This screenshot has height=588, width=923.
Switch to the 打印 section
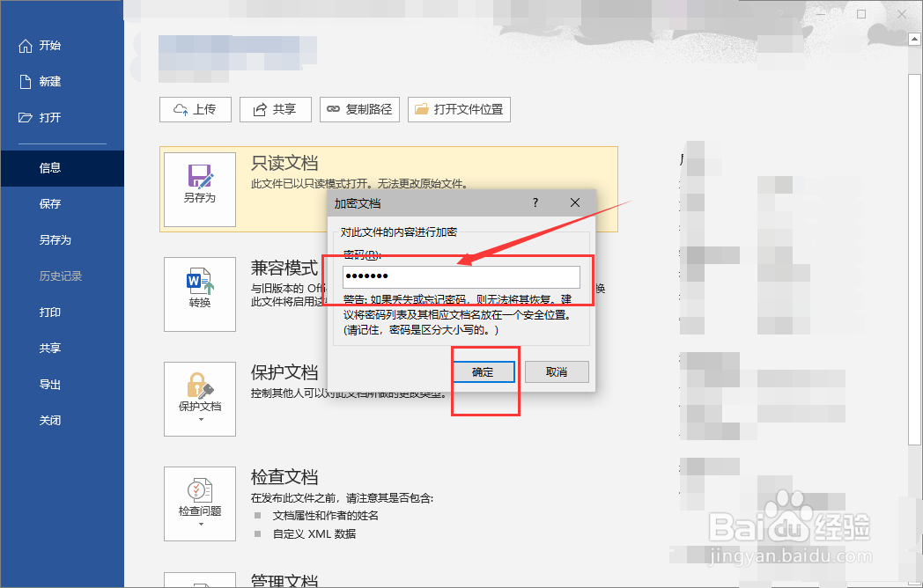point(50,312)
